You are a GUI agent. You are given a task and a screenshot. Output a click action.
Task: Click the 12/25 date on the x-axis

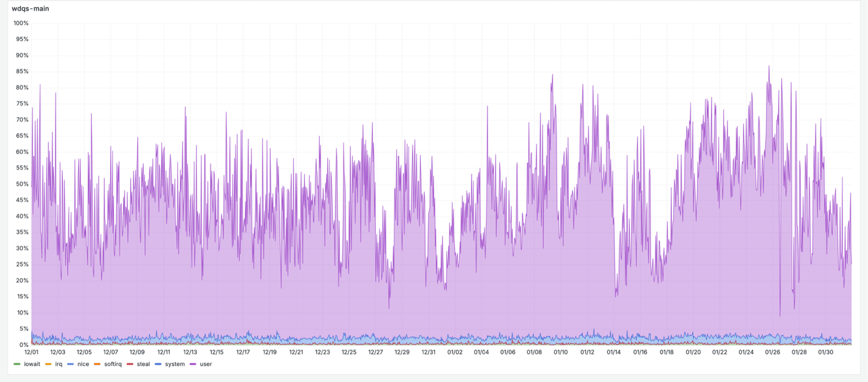(x=349, y=352)
